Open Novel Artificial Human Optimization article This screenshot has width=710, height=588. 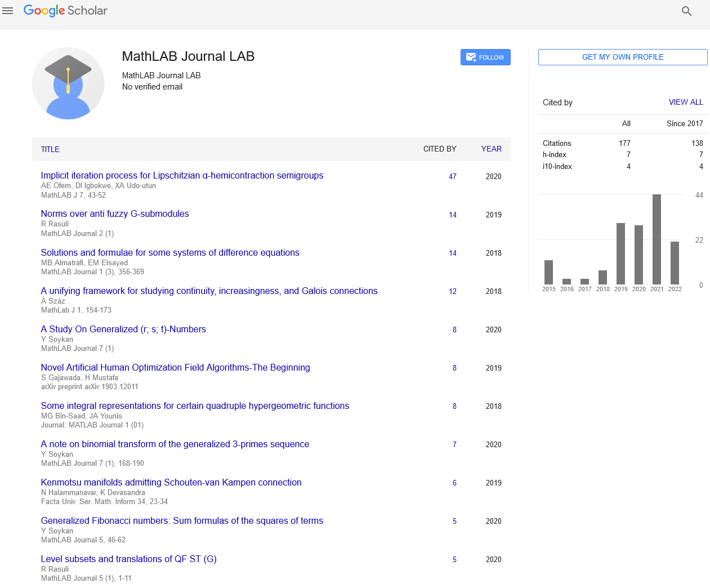[x=175, y=367]
